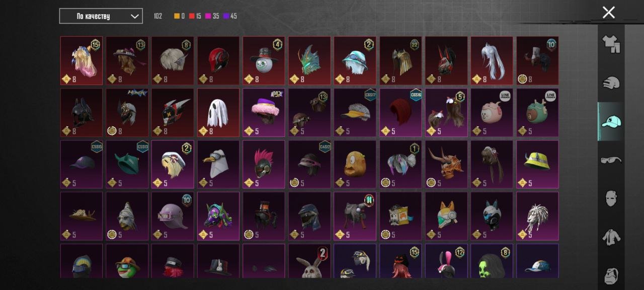Select the glasses category icon in sidebar
This screenshot has height=290, width=644.
611,160
